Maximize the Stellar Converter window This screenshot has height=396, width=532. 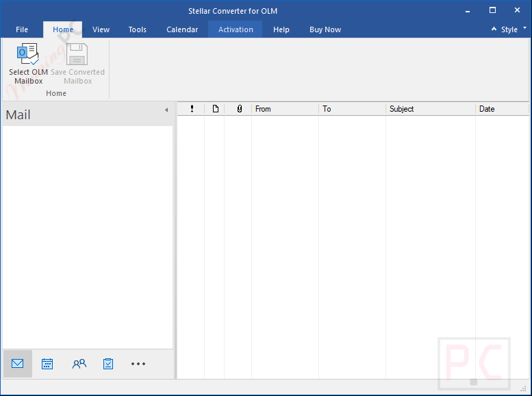tap(492, 10)
